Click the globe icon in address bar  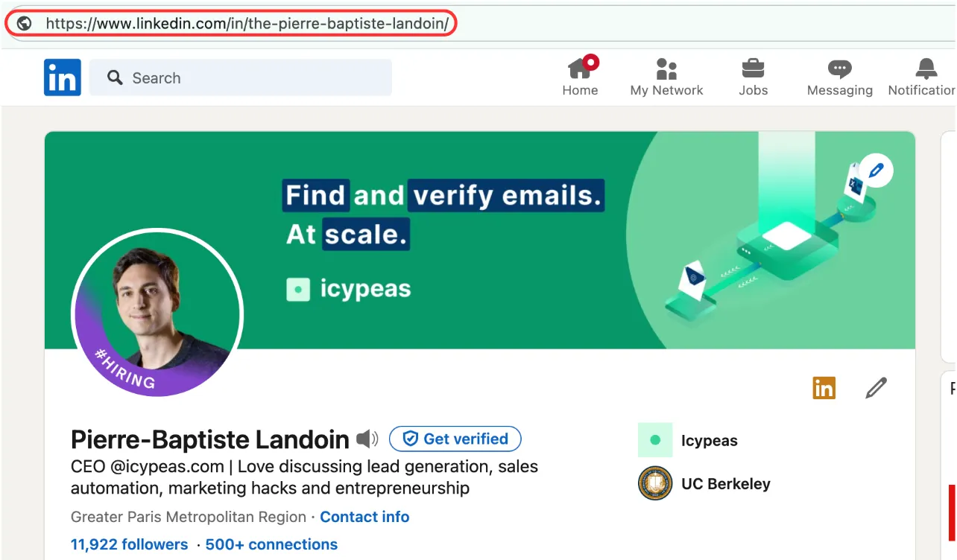pos(25,23)
